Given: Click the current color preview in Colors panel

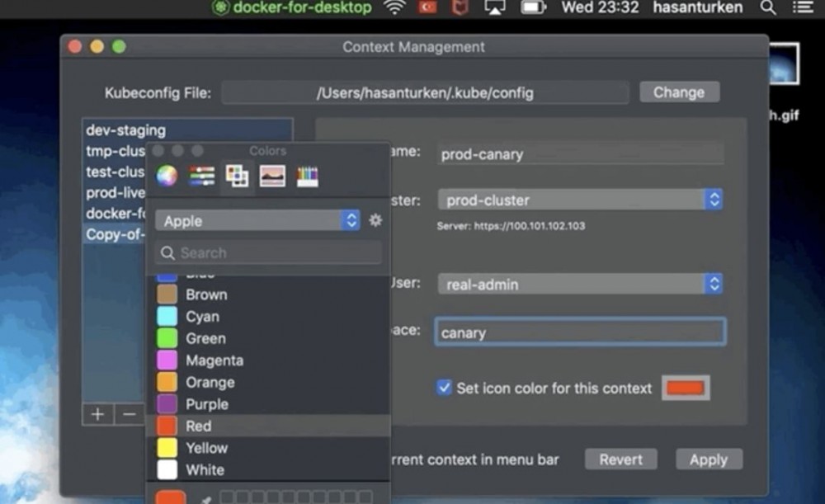Looking at the screenshot, I should (x=171, y=497).
